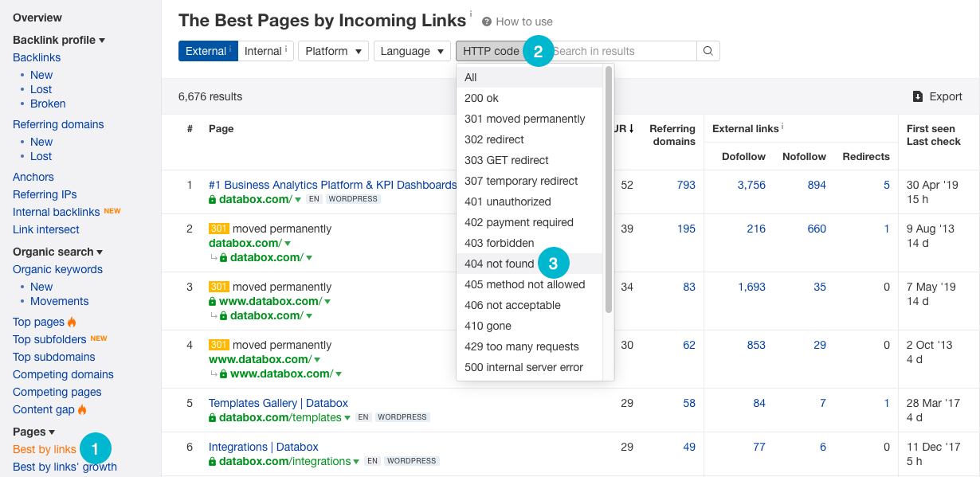Click the How to use help icon
Viewport: 980px width, 477px height.
tap(487, 22)
